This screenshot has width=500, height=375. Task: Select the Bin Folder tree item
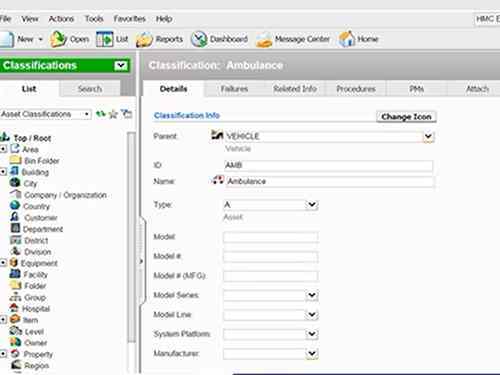point(42,161)
